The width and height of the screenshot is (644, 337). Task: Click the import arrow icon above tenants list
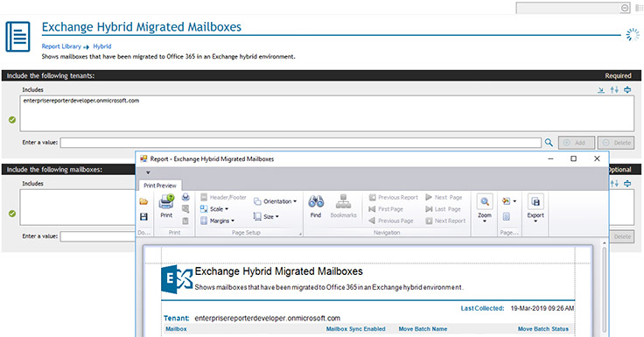[x=601, y=90]
